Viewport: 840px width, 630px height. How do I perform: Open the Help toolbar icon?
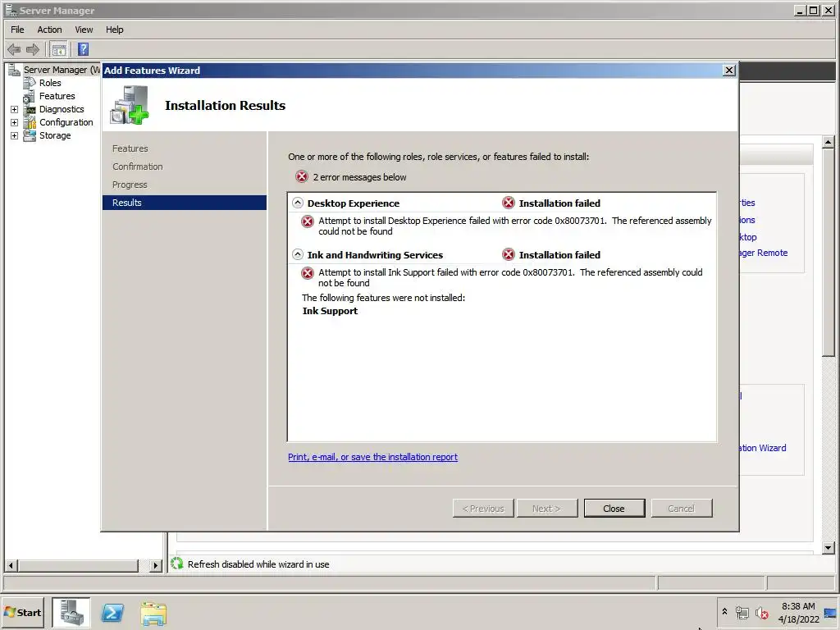pos(83,50)
